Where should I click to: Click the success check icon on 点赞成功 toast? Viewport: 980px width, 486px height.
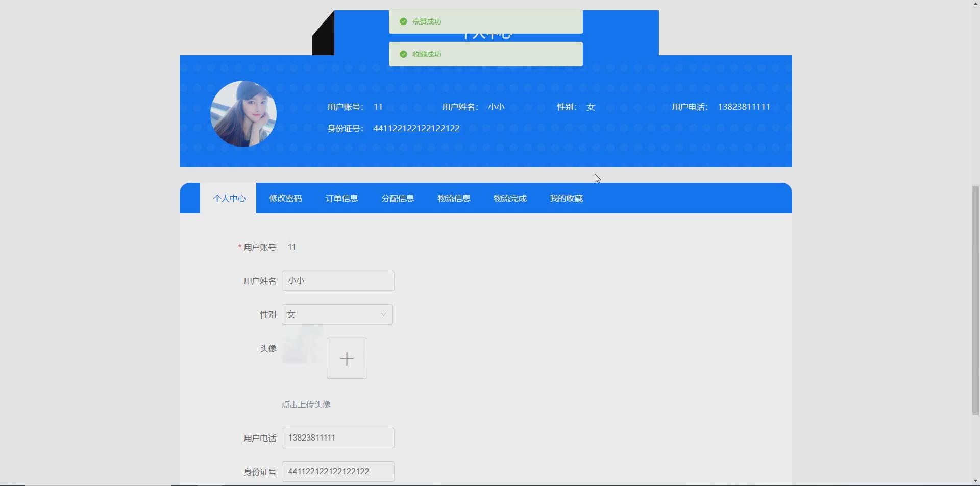click(403, 21)
